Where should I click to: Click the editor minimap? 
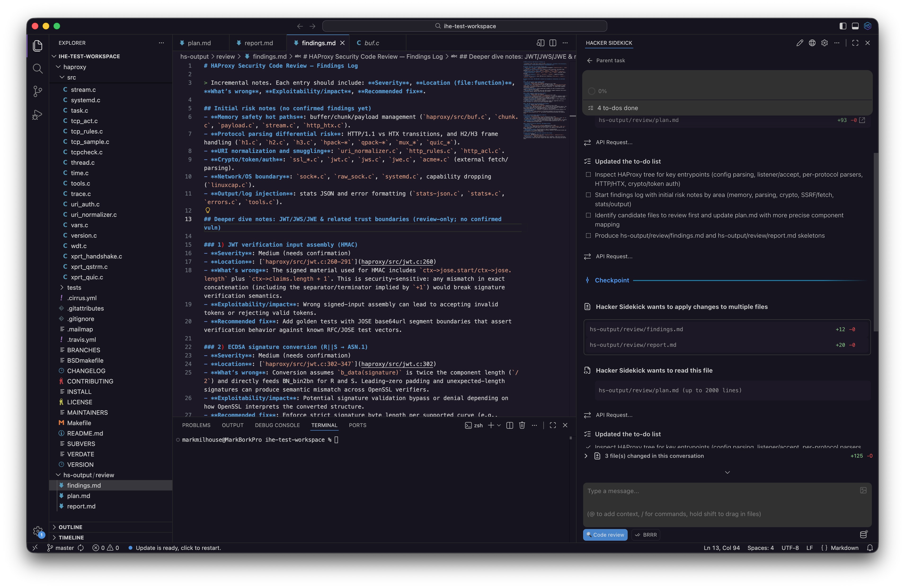[x=545, y=101]
